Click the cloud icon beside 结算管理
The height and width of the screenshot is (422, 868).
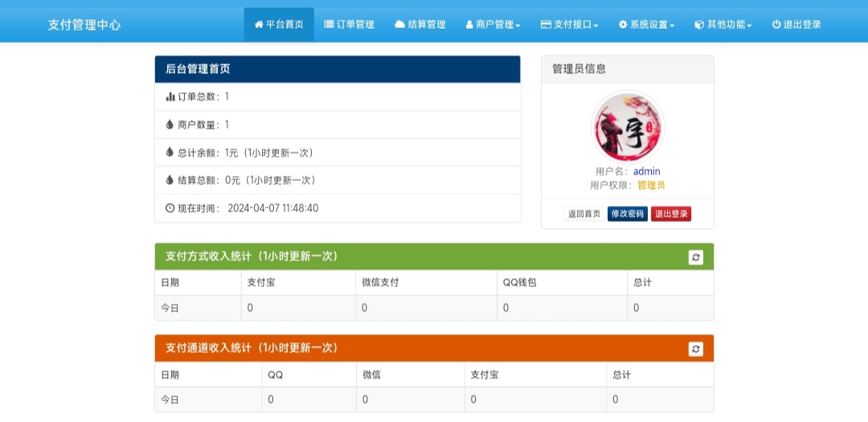[x=399, y=24]
